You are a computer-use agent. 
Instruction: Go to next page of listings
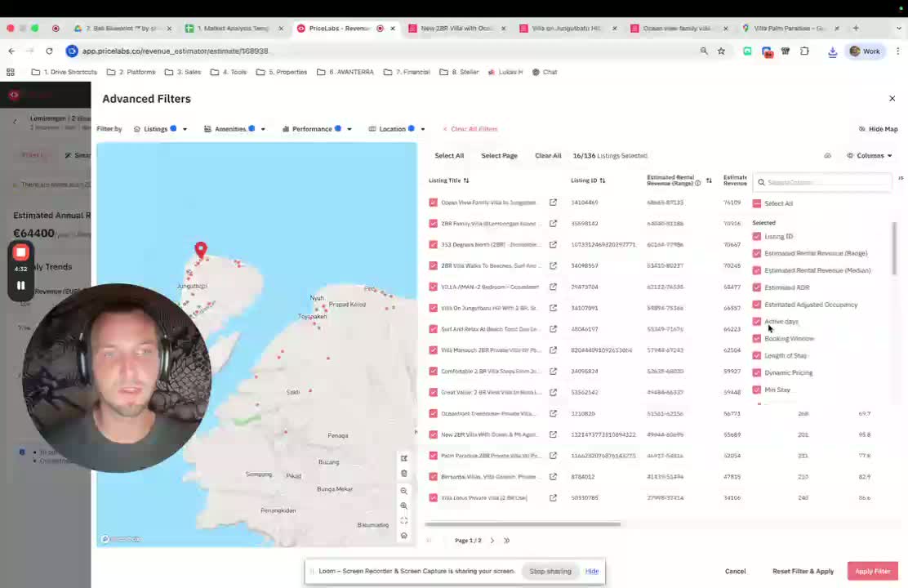pos(492,540)
